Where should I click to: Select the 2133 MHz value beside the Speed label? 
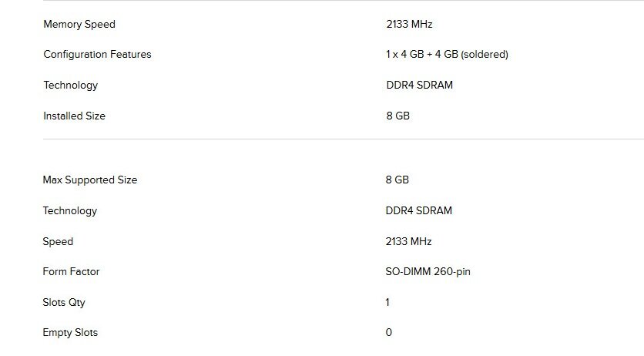click(408, 241)
